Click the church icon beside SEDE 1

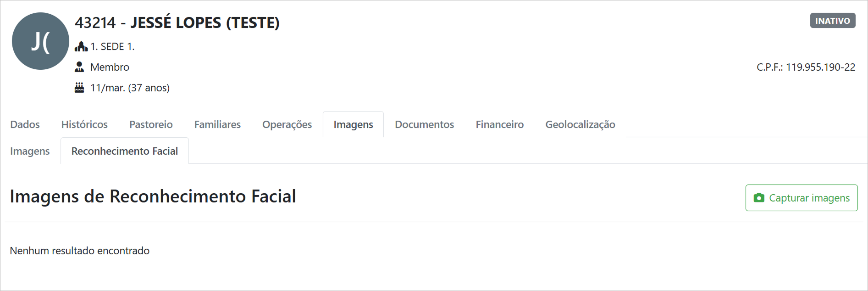tap(81, 46)
